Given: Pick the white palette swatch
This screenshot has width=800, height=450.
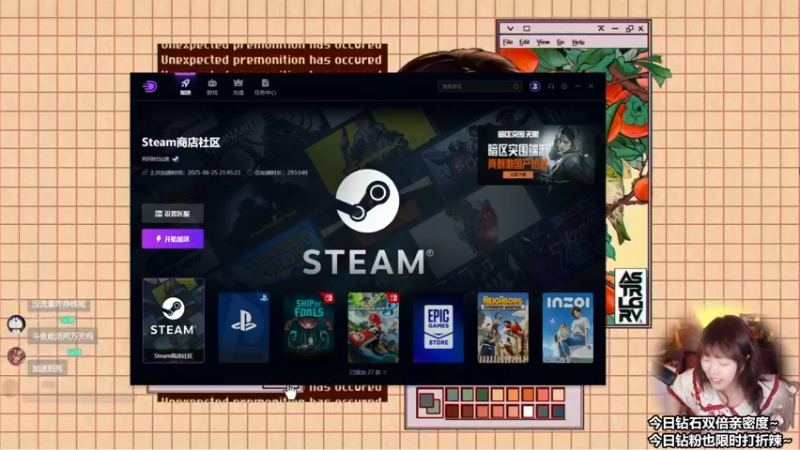Looking at the screenshot, I should click(528, 411).
